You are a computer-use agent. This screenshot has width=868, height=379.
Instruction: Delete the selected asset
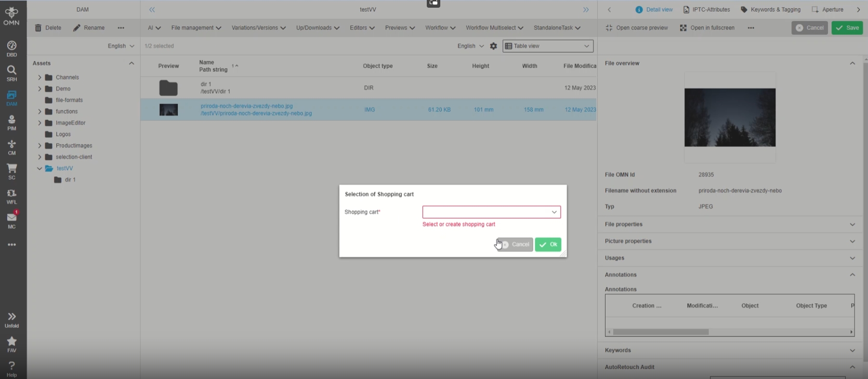pos(48,28)
